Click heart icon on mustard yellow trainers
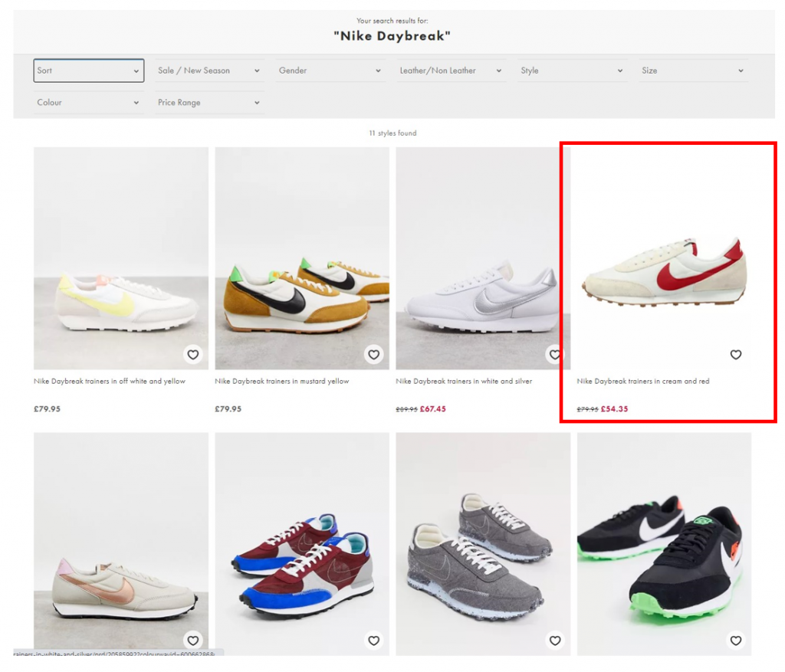The width and height of the screenshot is (785, 672). (374, 355)
